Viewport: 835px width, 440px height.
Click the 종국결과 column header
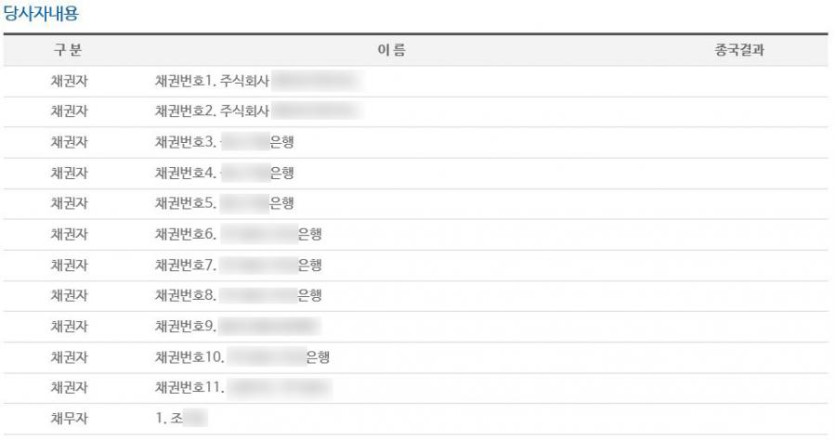coord(739,50)
